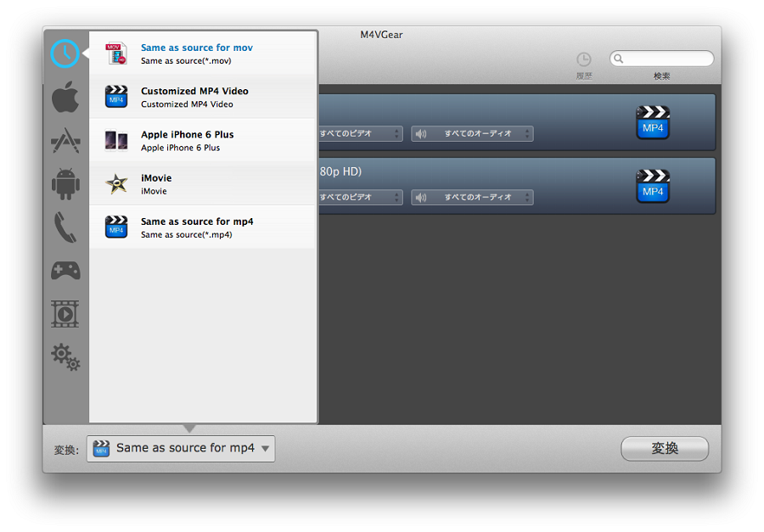Screen dimensions: 764x532
Task: Open the common video formats category
Action: pyautogui.click(x=65, y=314)
